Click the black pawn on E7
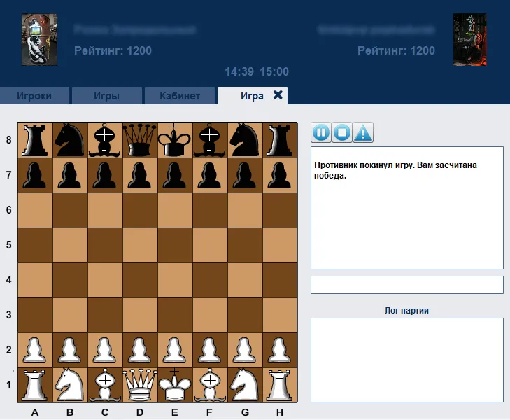Image resolution: width=510 pixels, height=420 pixels. (x=175, y=176)
